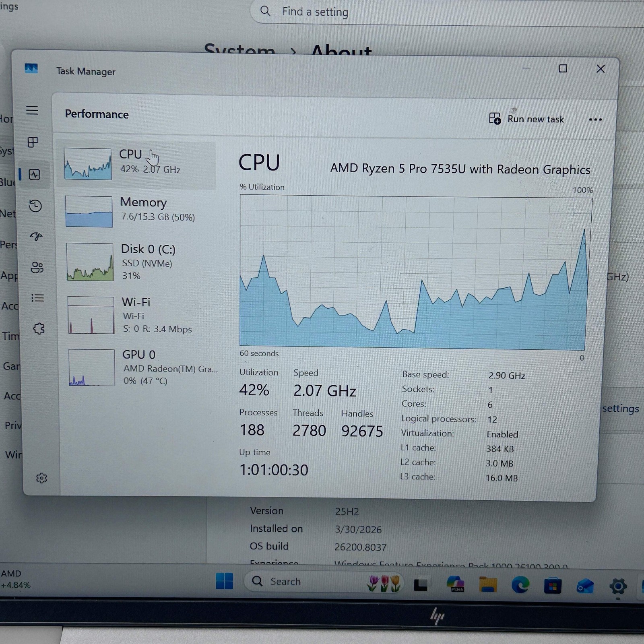Screen dimensions: 644x644
Task: Open Microsoft 365 Copilot taskbar app
Action: pos(455,584)
